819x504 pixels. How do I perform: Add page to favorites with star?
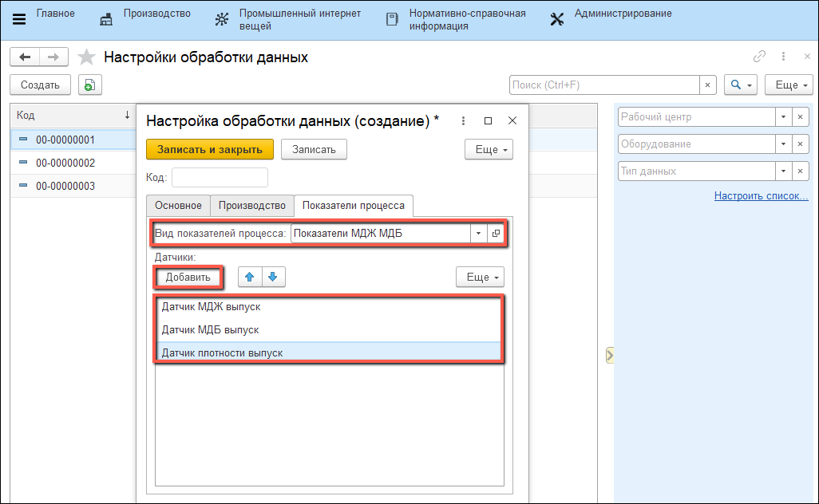tap(87, 57)
